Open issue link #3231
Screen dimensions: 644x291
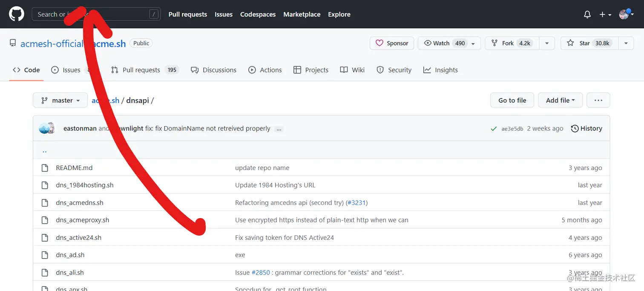357,203
